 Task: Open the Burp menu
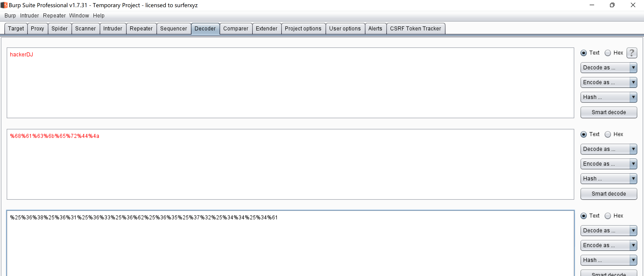[10, 15]
